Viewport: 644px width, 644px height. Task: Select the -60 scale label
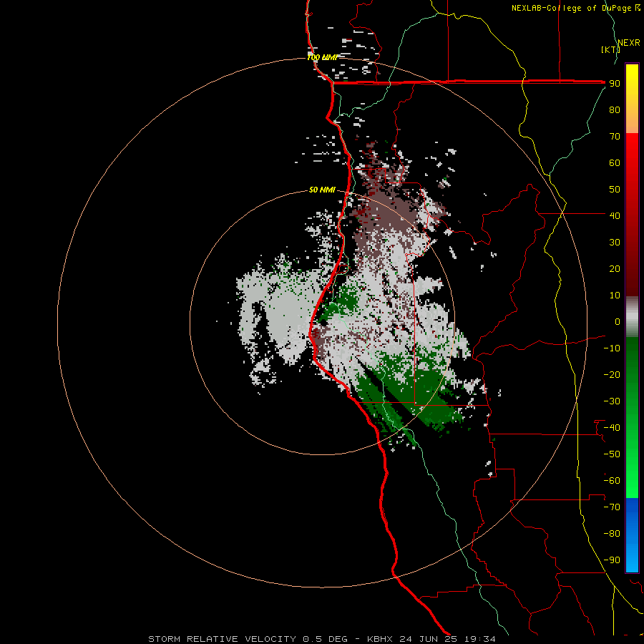(612, 481)
